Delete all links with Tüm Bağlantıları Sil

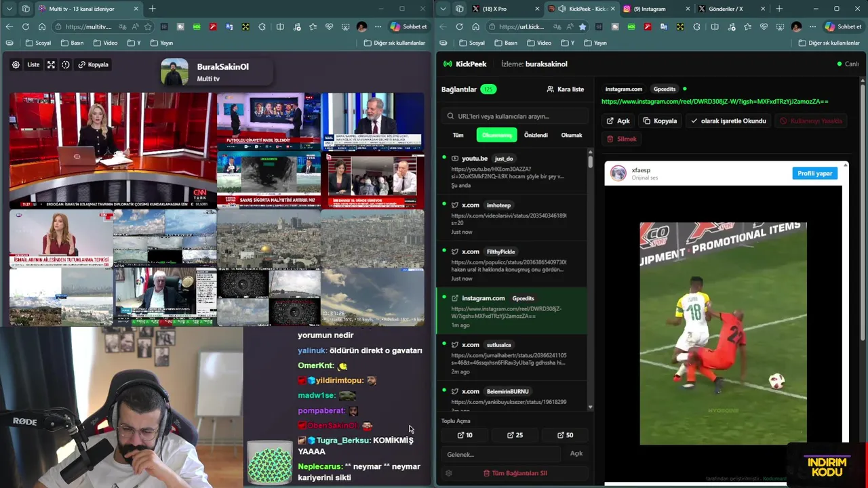tap(515, 473)
